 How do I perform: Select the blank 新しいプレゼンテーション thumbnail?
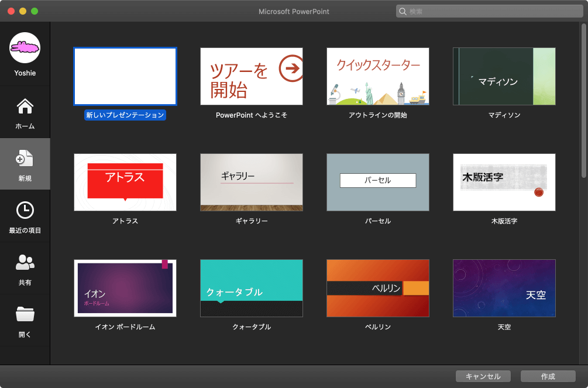[125, 76]
